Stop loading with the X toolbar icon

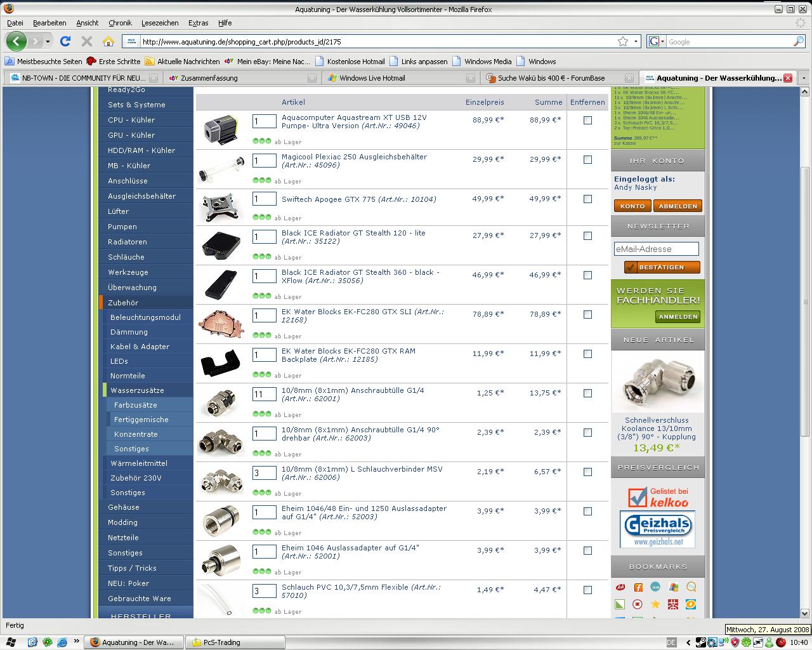pos(87,41)
